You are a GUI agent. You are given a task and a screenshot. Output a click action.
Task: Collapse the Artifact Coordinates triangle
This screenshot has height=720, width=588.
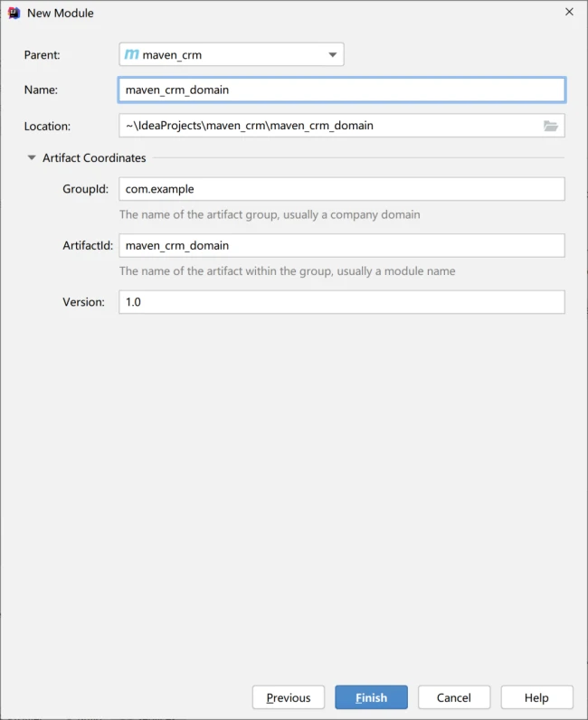pos(33,158)
